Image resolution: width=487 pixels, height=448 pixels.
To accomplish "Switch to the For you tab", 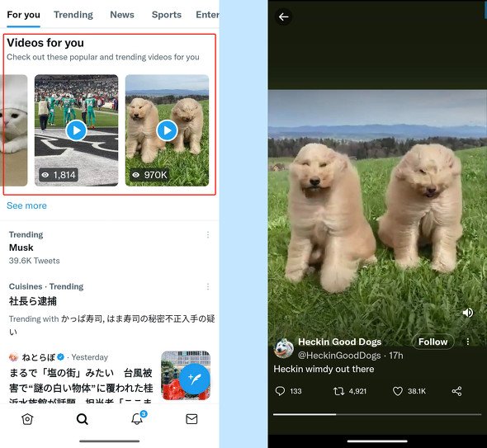I will [x=24, y=15].
